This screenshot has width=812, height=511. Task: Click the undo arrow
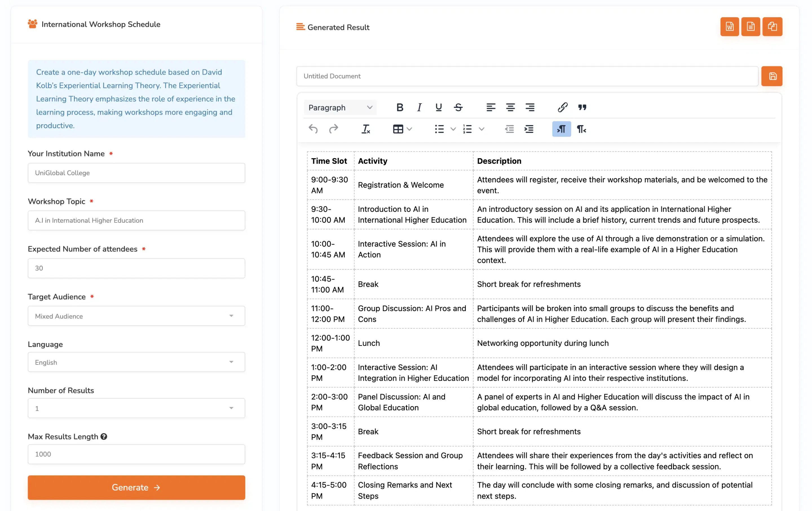coord(313,129)
